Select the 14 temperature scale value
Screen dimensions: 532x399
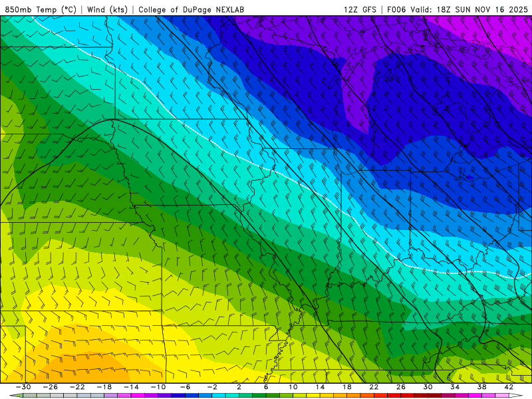click(x=320, y=387)
